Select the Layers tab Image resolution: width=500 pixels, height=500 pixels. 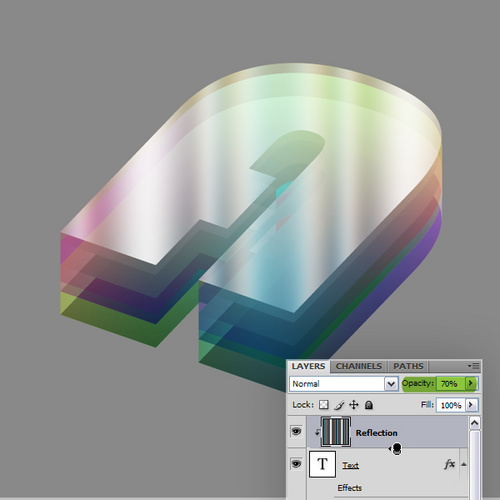(308, 366)
